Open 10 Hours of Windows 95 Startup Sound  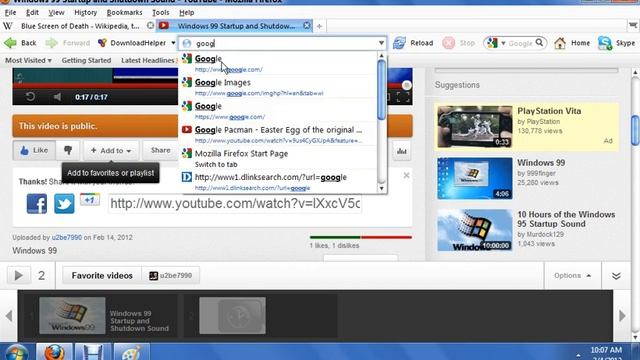click(566, 219)
